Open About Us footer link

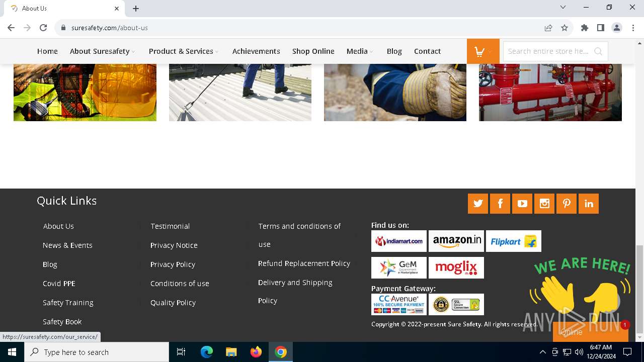(x=58, y=226)
